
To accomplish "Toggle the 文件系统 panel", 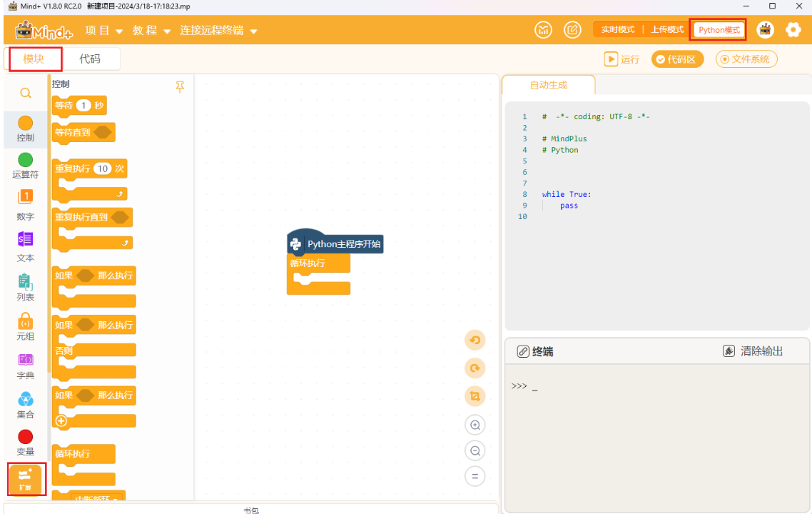I will (746, 59).
